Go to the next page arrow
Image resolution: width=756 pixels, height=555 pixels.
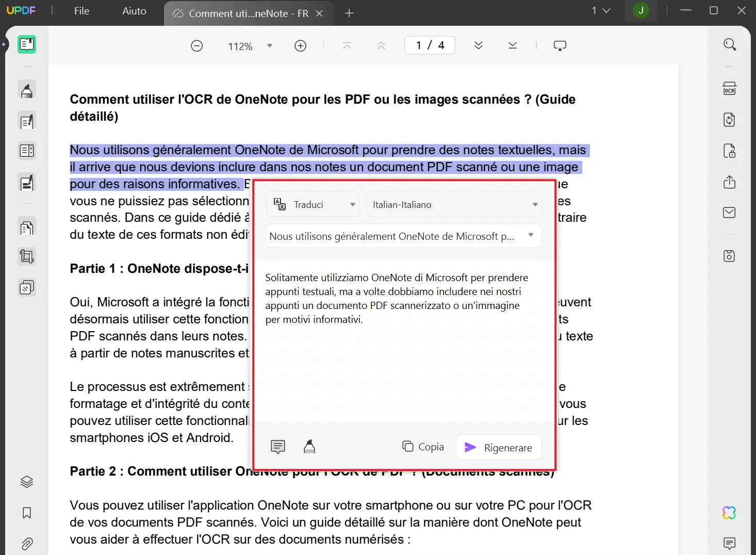click(479, 45)
